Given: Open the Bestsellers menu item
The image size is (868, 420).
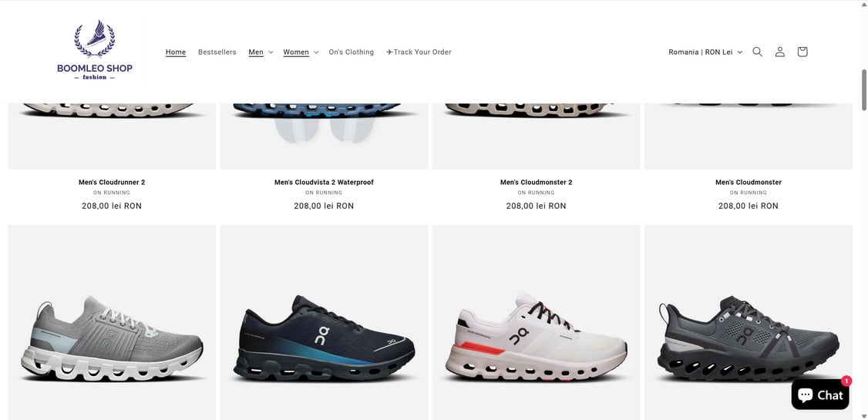Looking at the screenshot, I should click(x=217, y=52).
